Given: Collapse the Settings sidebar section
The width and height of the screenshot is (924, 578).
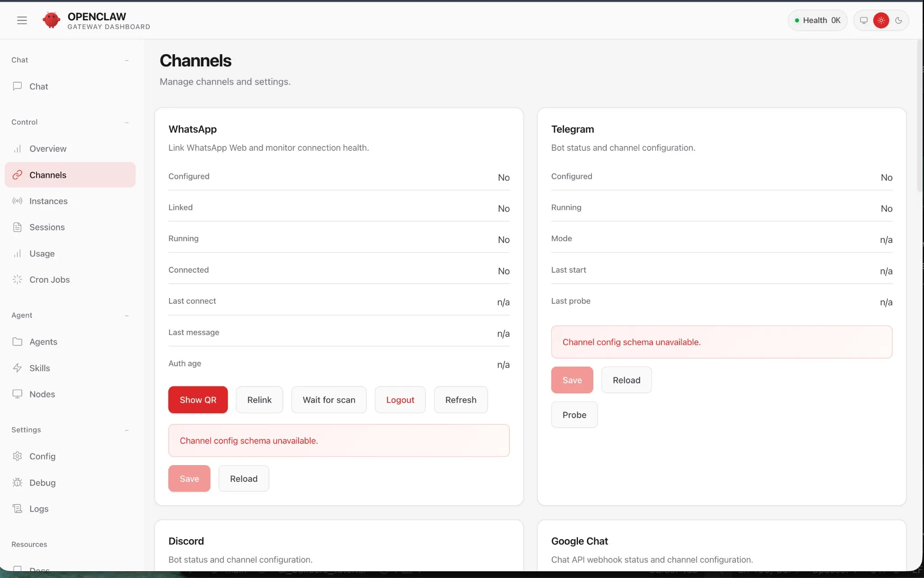Looking at the screenshot, I should 127,430.
